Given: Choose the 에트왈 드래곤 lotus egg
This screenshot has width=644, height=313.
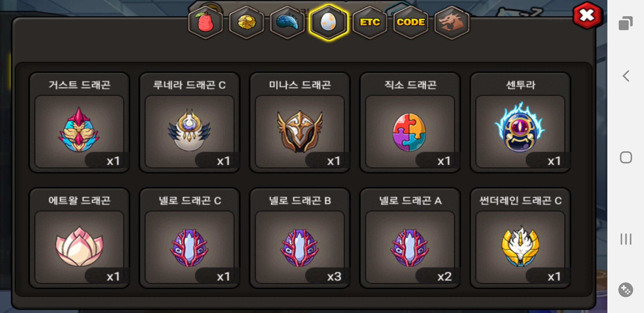Looking at the screenshot, I should [79, 238].
